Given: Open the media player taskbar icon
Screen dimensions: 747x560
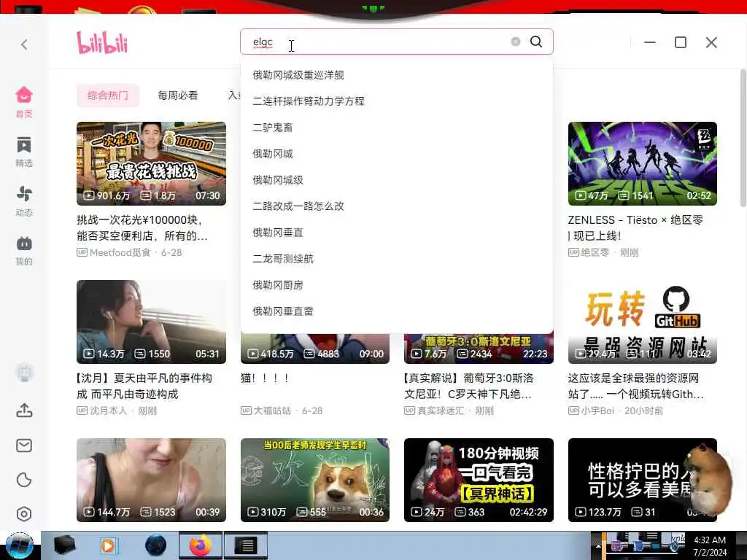Looking at the screenshot, I should click(x=108, y=545).
